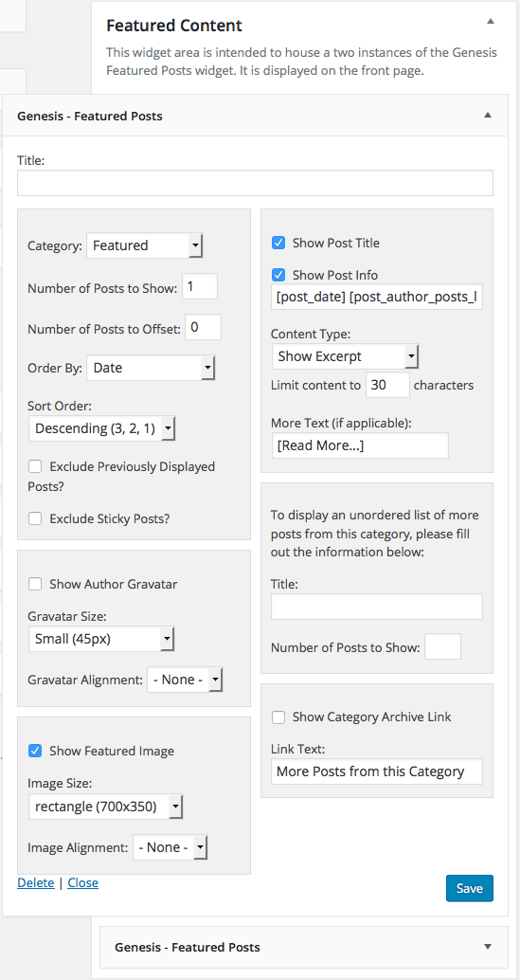Collapse the Featured Content widget area
Viewport: 520px width, 980px height.
tap(491, 21)
